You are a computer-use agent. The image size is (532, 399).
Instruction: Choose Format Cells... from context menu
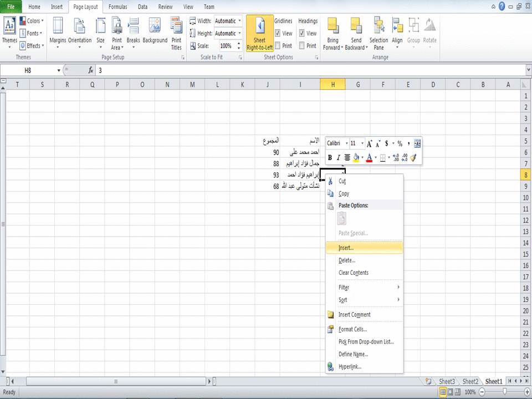pos(365,329)
